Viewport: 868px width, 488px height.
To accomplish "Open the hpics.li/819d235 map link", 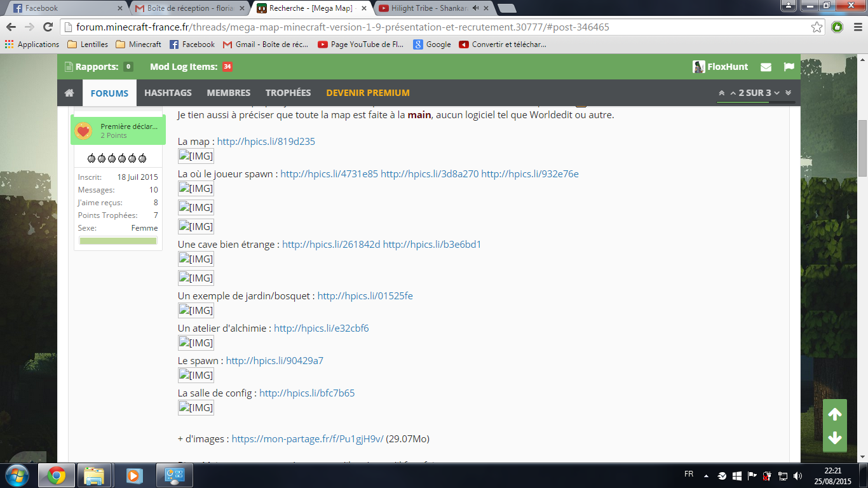I will (266, 141).
